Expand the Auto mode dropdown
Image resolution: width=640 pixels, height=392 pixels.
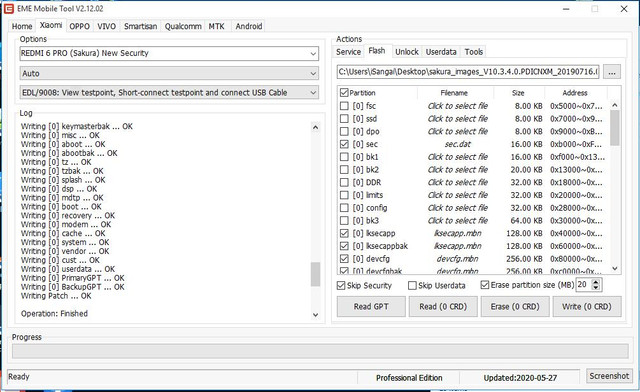tap(169, 74)
